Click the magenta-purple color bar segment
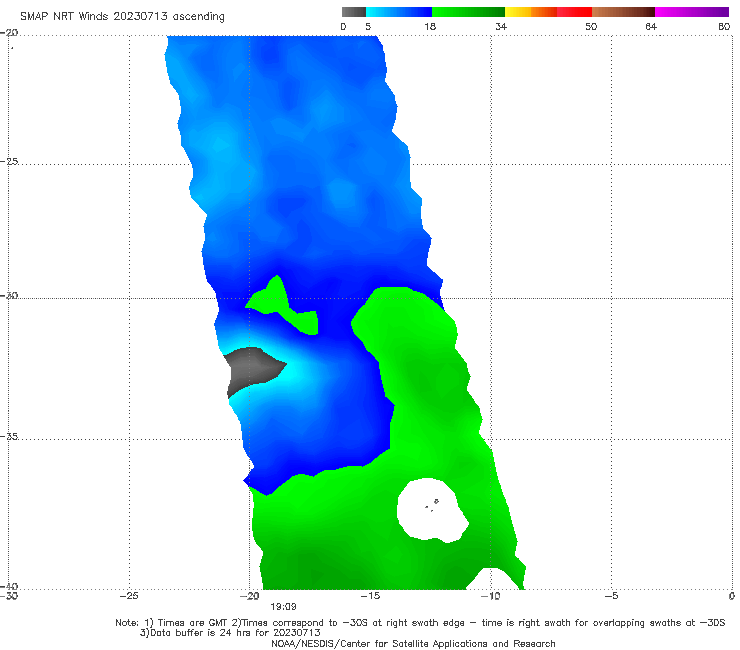This screenshot has height=650, width=740. (x=692, y=12)
